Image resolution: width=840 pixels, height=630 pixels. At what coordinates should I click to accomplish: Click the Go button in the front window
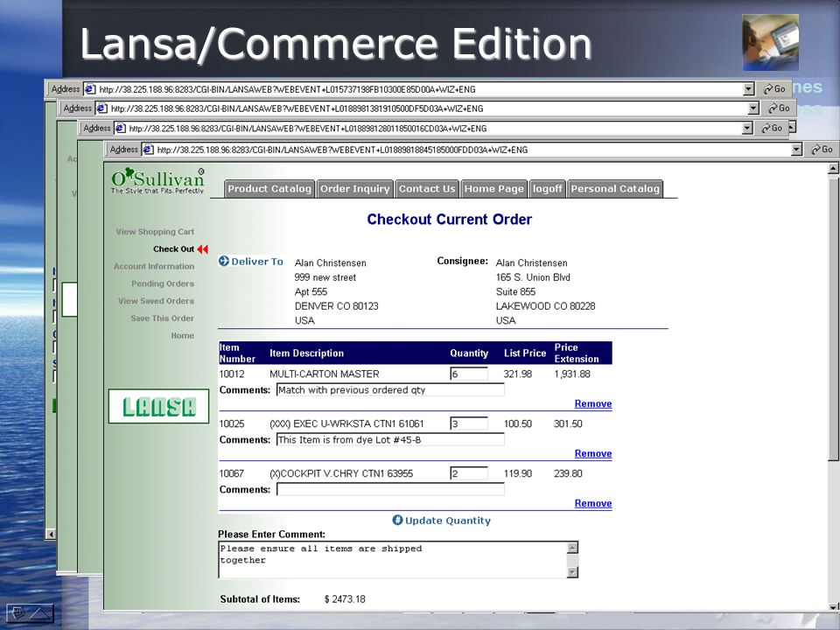tap(822, 150)
